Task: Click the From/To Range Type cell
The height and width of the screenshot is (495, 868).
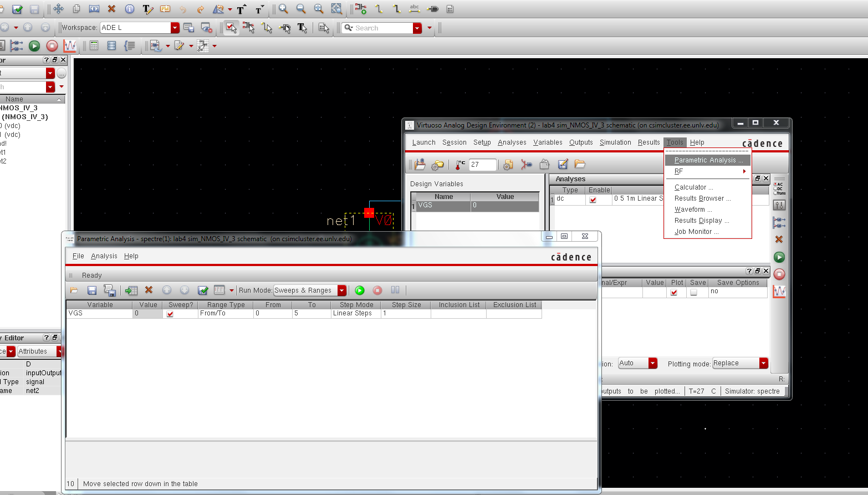Action: tap(226, 314)
